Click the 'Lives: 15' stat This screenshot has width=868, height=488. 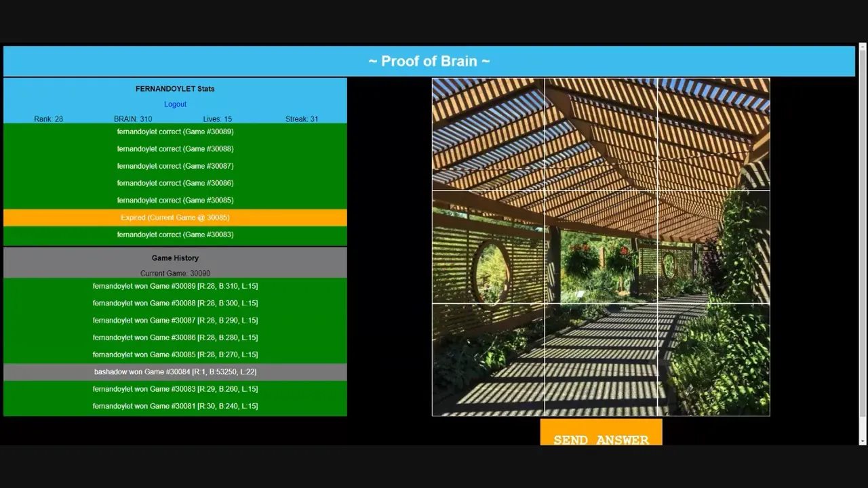tap(218, 119)
